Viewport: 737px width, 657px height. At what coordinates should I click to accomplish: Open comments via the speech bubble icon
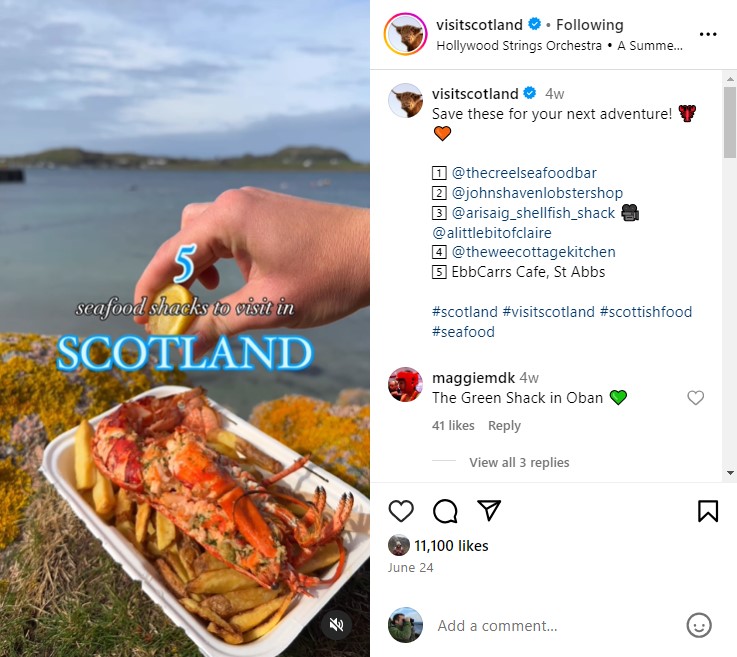pyautogui.click(x=445, y=511)
